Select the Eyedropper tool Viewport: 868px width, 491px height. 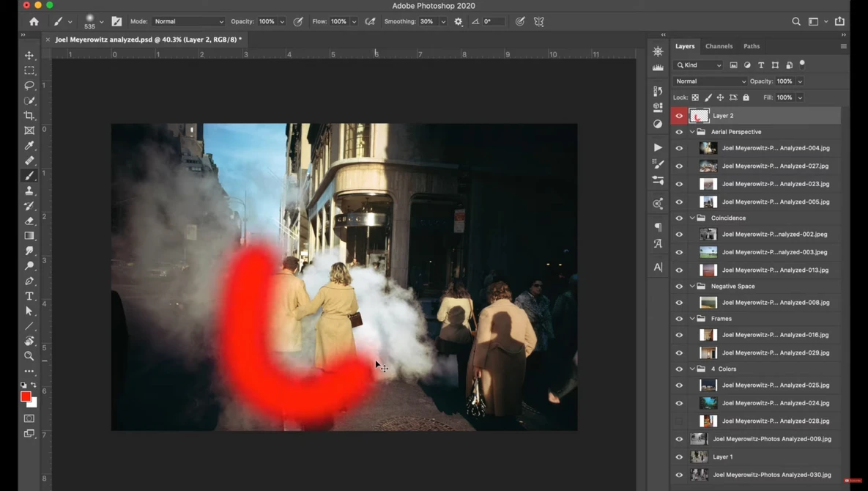(29, 146)
